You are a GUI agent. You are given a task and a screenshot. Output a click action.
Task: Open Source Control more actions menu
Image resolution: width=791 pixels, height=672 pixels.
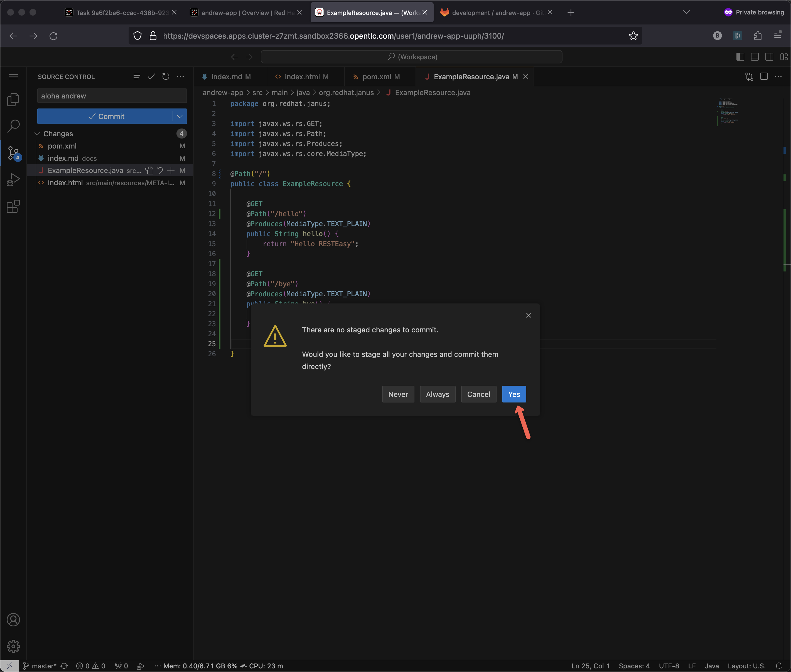(x=180, y=76)
